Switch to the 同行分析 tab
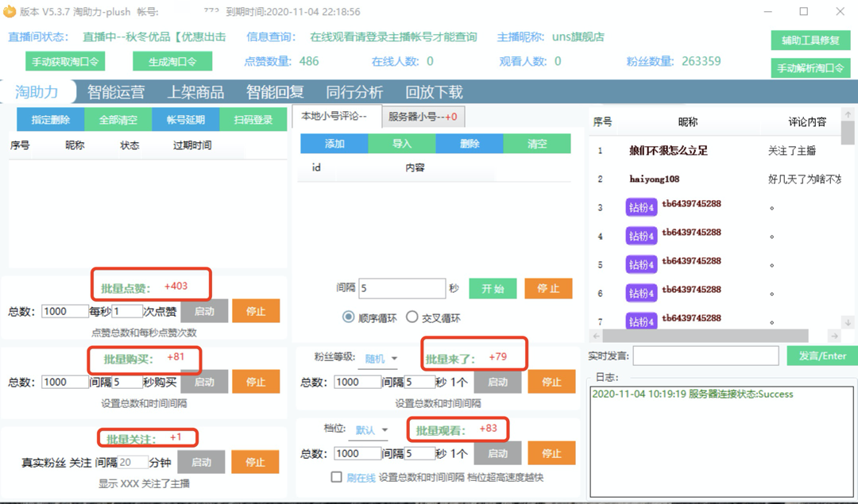 click(x=354, y=92)
